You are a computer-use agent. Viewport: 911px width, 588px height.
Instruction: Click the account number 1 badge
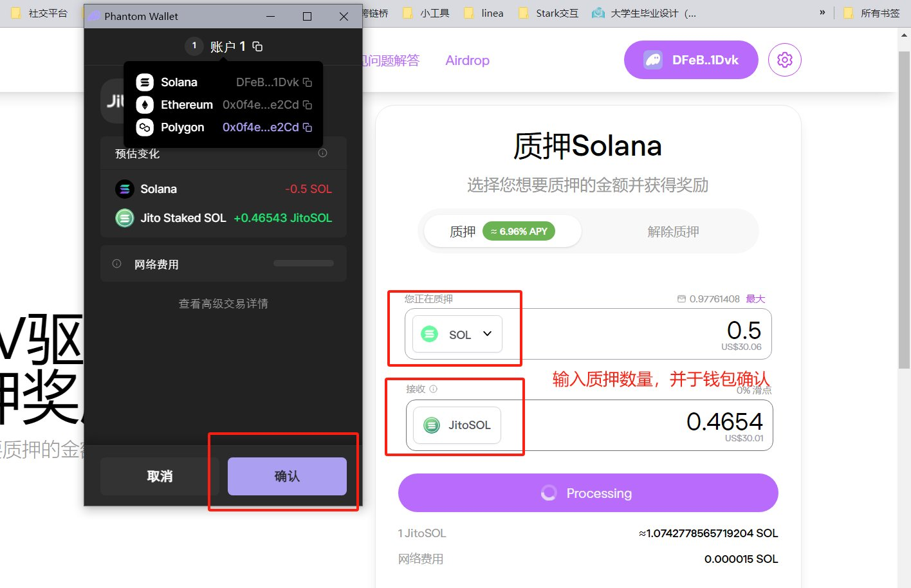point(194,46)
